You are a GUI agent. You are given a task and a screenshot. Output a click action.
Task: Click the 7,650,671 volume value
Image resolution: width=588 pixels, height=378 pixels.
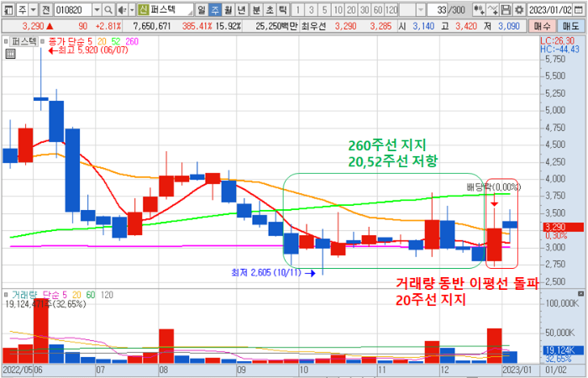click(151, 26)
